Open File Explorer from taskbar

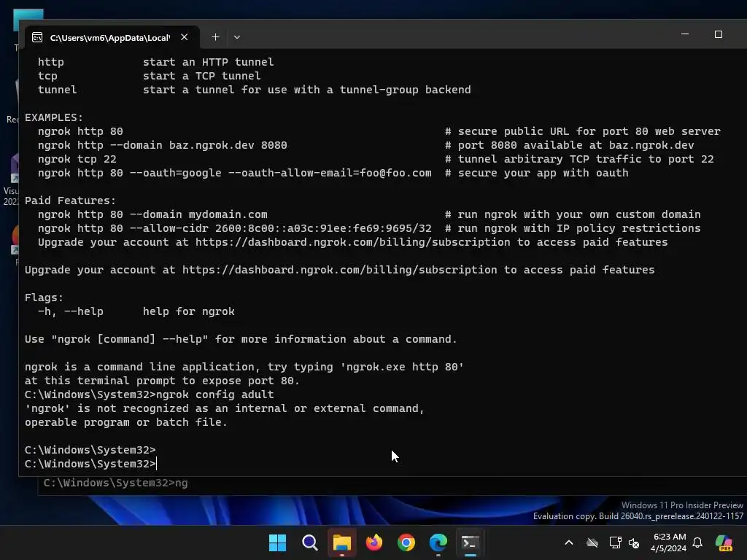point(342,542)
